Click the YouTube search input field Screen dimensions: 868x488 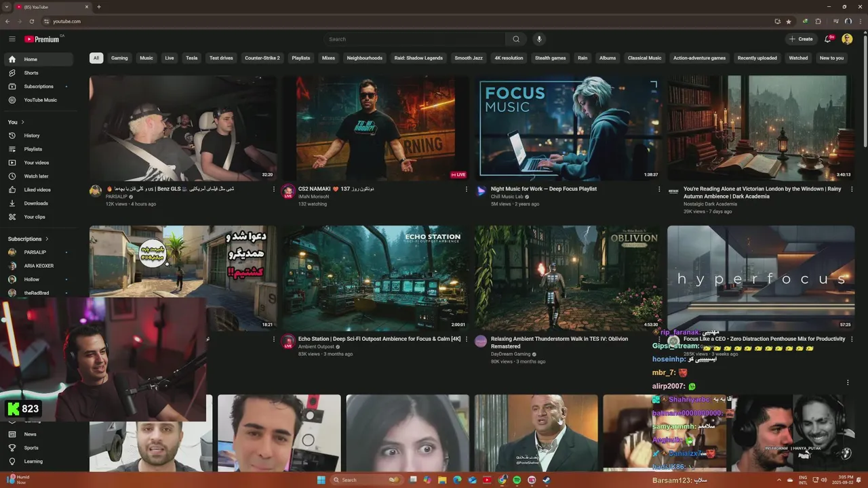point(414,39)
